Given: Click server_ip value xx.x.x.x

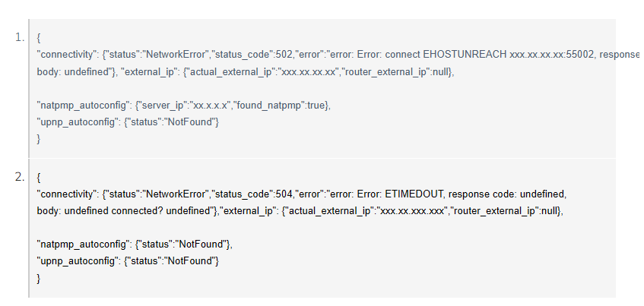Looking at the screenshot, I should 211,106.
